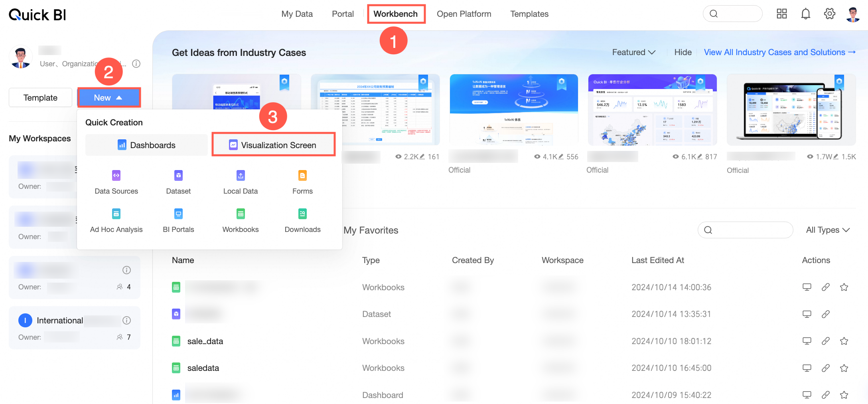The width and height of the screenshot is (868, 404).
Task: Click the Type column header
Action: 371,260
